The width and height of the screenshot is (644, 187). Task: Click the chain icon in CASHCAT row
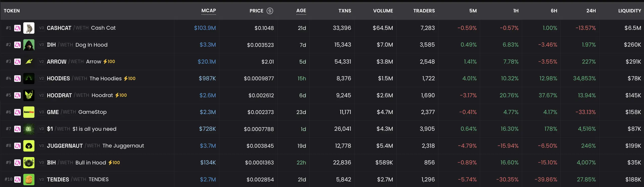[x=17, y=28]
